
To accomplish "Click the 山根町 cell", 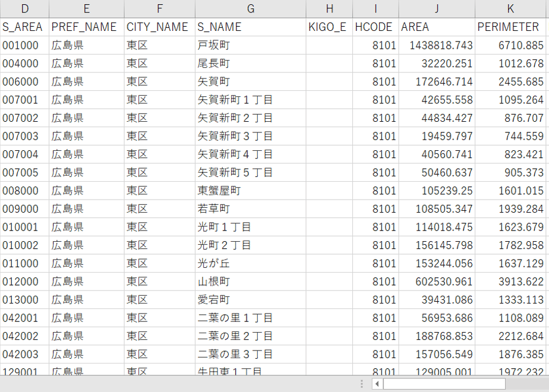I will click(251, 282).
